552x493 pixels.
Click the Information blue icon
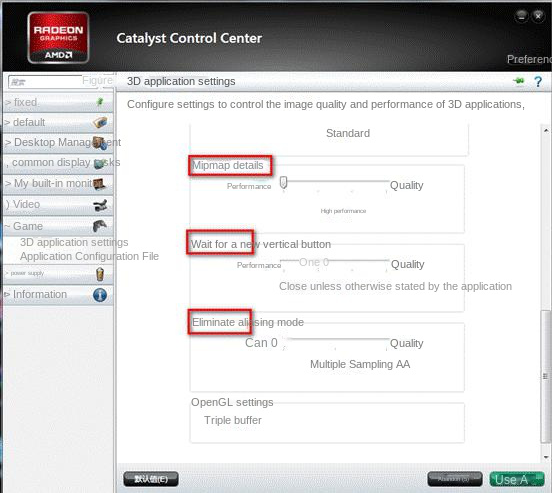point(100,295)
